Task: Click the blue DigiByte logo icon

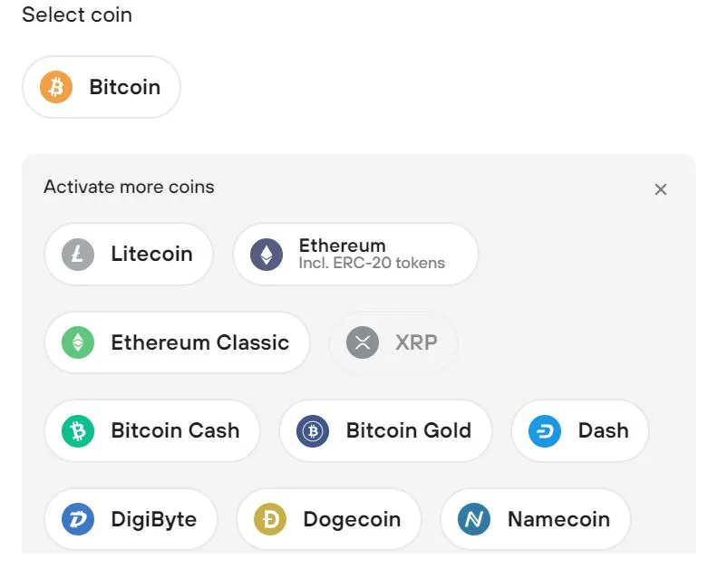Action: pyautogui.click(x=78, y=519)
